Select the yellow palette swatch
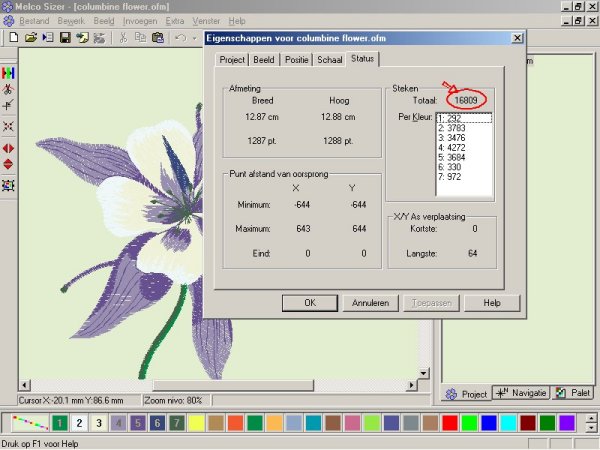This screenshot has width=600, height=450. tap(196, 423)
